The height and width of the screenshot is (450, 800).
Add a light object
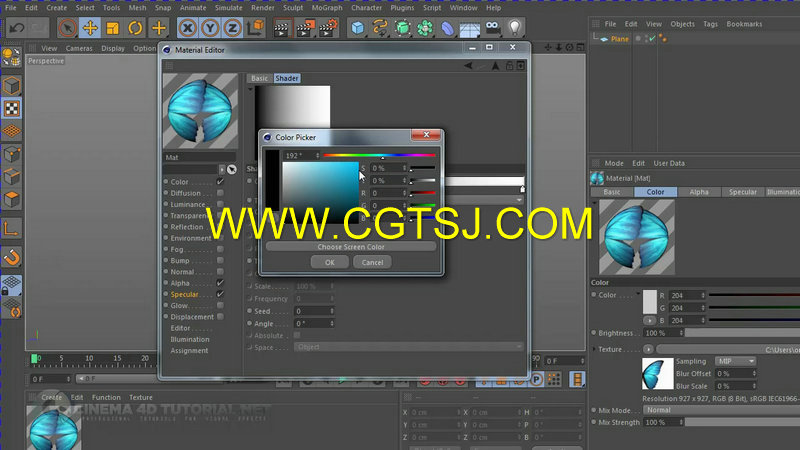(515, 28)
